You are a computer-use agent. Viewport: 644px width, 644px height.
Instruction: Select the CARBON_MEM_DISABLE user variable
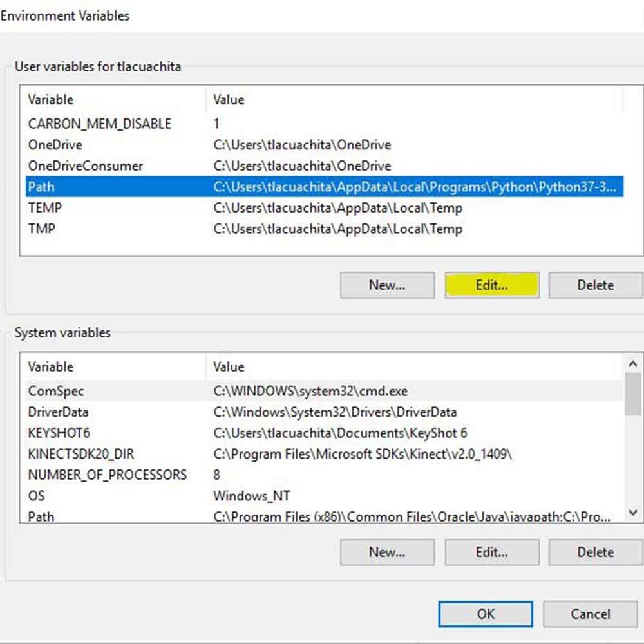(x=100, y=124)
